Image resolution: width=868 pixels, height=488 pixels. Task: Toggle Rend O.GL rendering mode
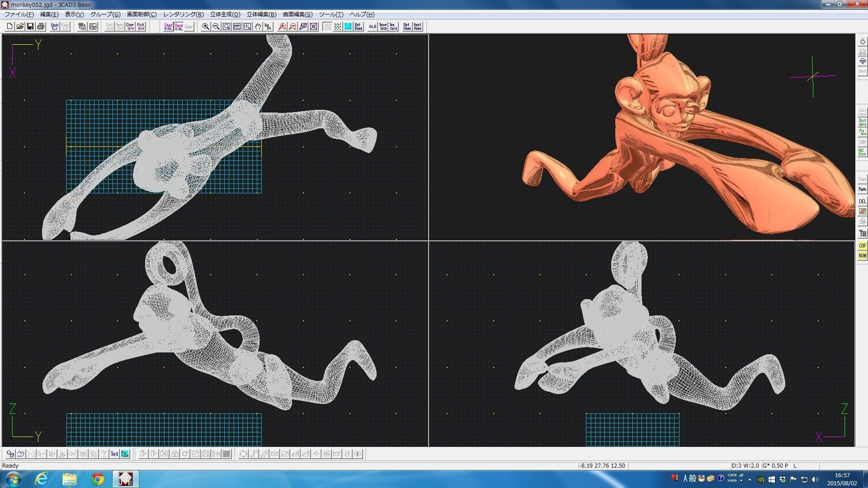179,27
